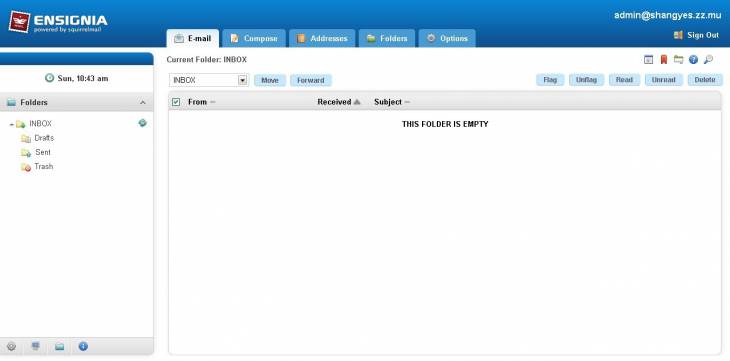Click the gear icon in the sidebar footer
The width and height of the screenshot is (730, 361).
point(12,347)
